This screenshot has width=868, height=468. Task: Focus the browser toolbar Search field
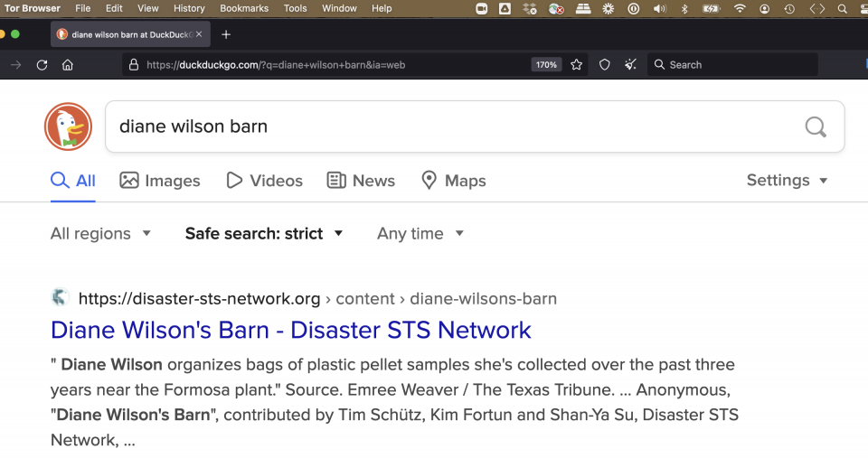pyautogui.click(x=732, y=65)
